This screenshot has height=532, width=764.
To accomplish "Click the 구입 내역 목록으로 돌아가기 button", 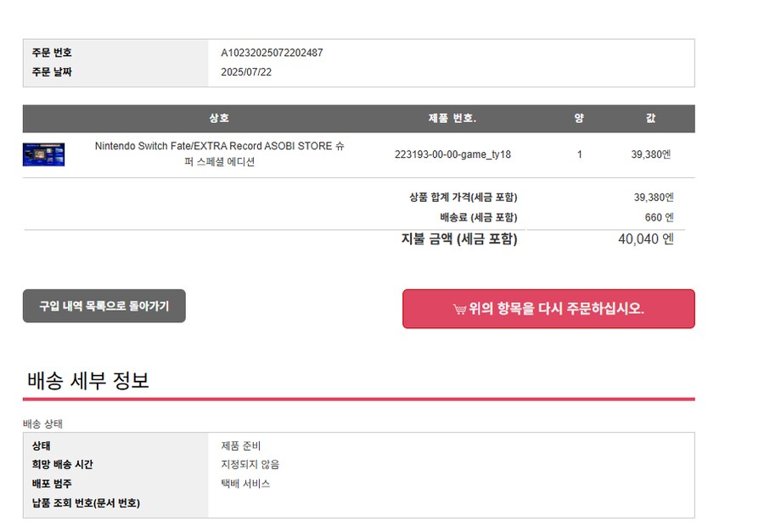I will (x=104, y=306).
